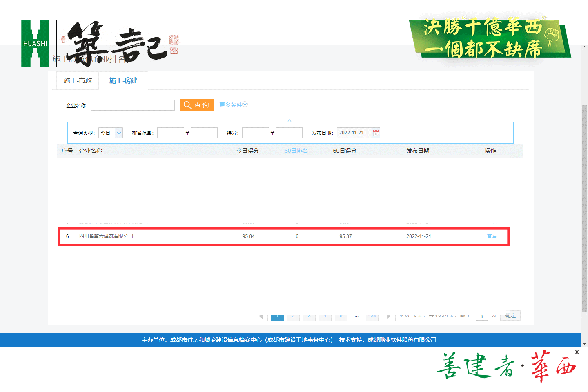Image resolution: width=588 pixels, height=392 pixels.
Task: Click the 发布日期 date field showing 2022-11-21
Action: pyautogui.click(x=354, y=133)
